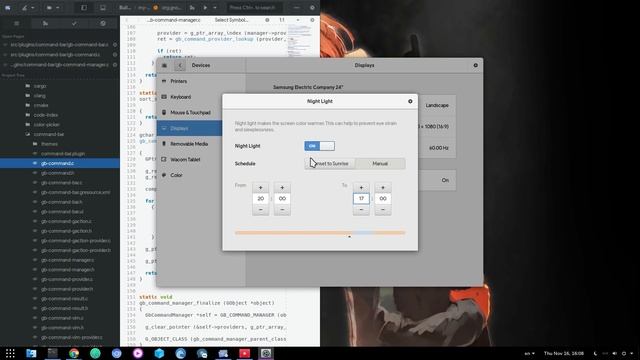Image resolution: width=640 pixels, height=360 pixels.
Task: Close the gb-command-manager.c open page entry
Action: point(115,64)
